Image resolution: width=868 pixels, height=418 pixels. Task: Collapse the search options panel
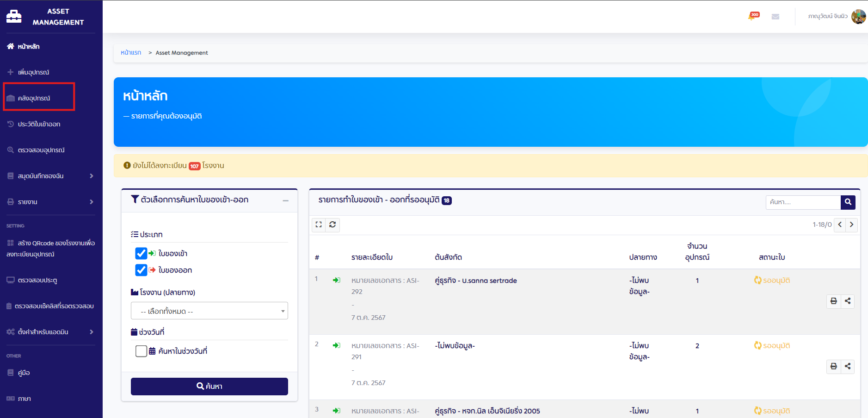(x=285, y=200)
